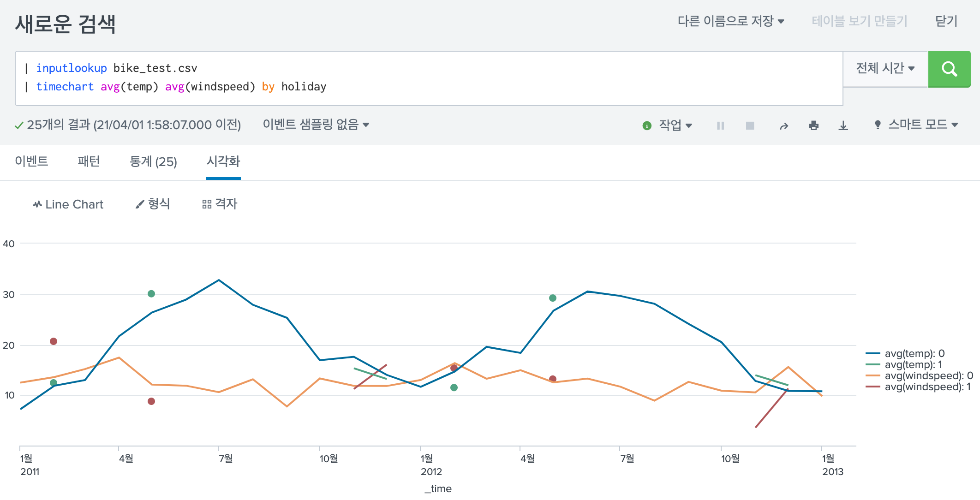Click the 2012 year label on x-axis
Screen dimensions: 980x500
coord(431,472)
